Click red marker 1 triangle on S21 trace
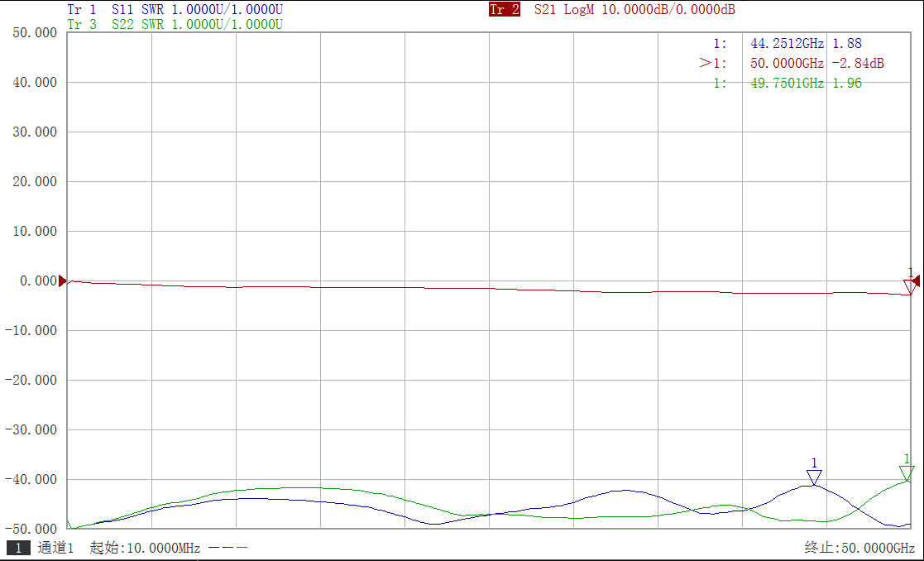Viewport: 924px width, 561px height. point(910,286)
